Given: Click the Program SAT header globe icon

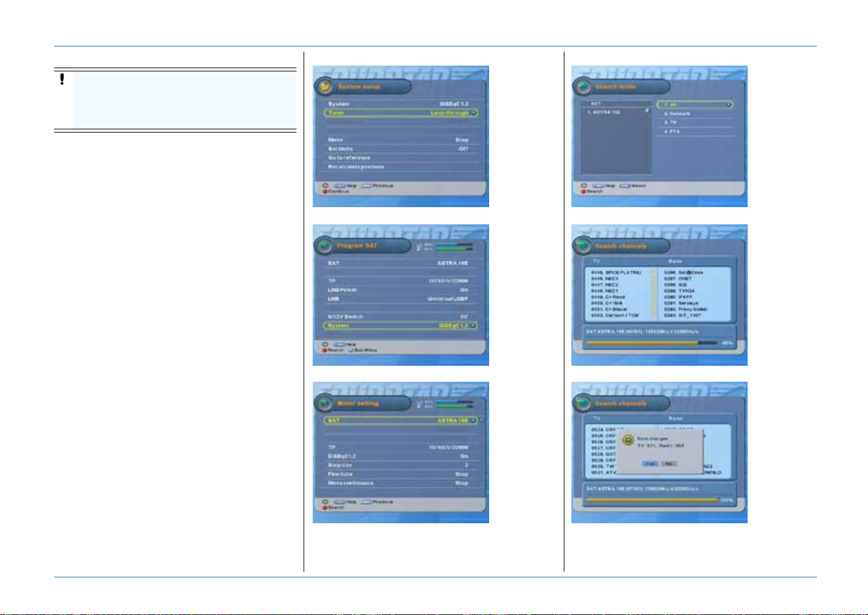Looking at the screenshot, I should [x=325, y=245].
